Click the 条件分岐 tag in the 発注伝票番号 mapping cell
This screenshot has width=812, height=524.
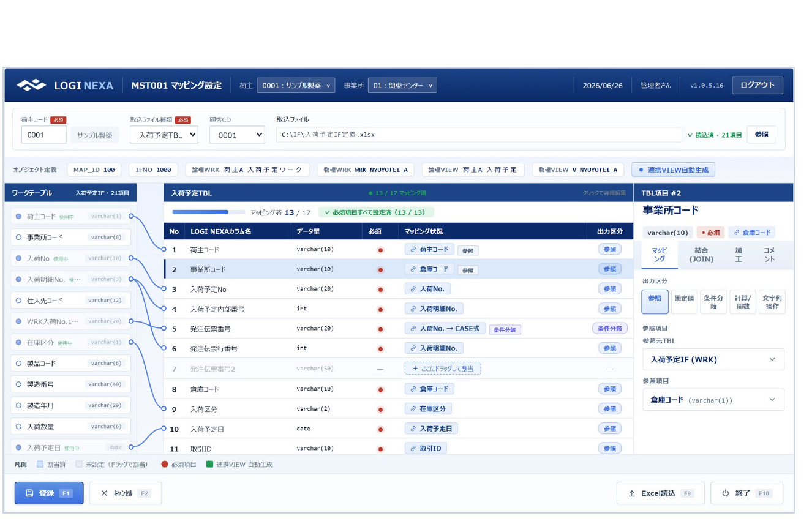[505, 329]
